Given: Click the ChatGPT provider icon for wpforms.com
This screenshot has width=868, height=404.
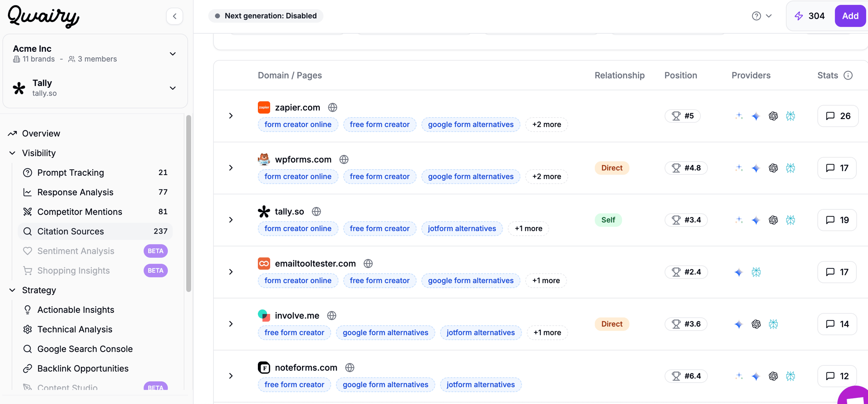Looking at the screenshot, I should [x=773, y=168].
